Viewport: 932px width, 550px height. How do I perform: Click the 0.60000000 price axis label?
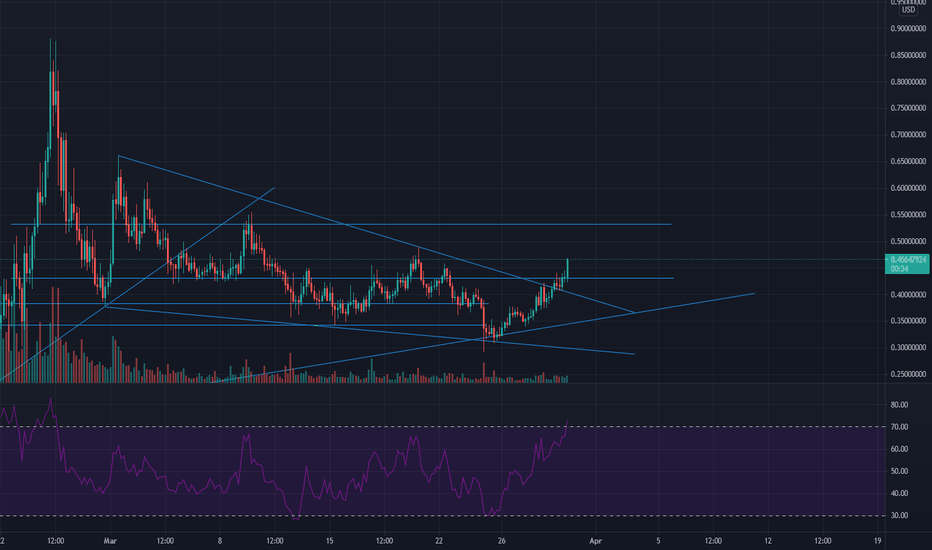pos(908,188)
